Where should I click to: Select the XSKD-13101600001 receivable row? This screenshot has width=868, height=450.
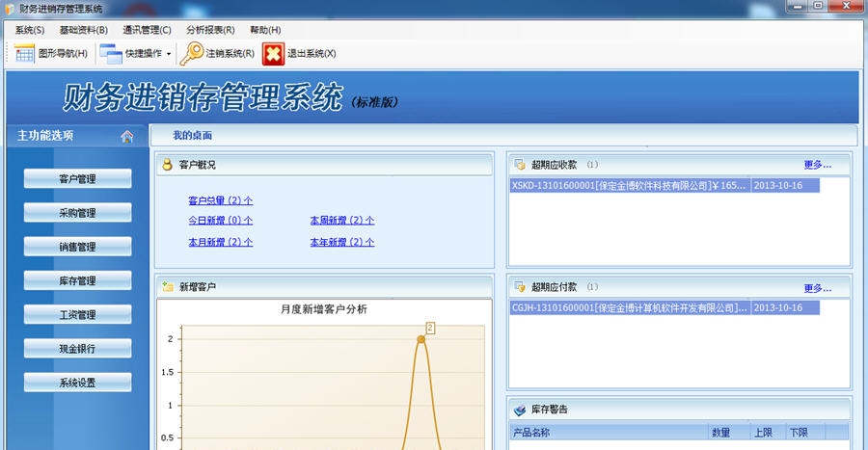(x=665, y=185)
